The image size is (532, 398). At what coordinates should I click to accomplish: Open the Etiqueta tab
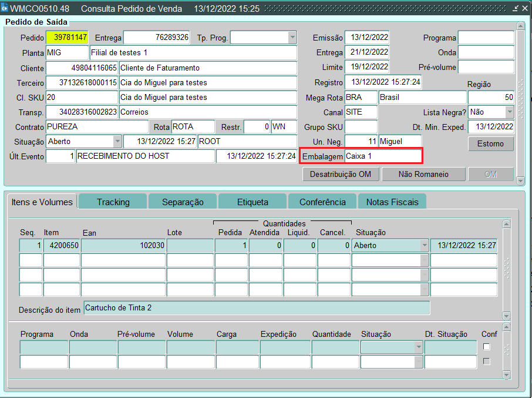(x=252, y=202)
